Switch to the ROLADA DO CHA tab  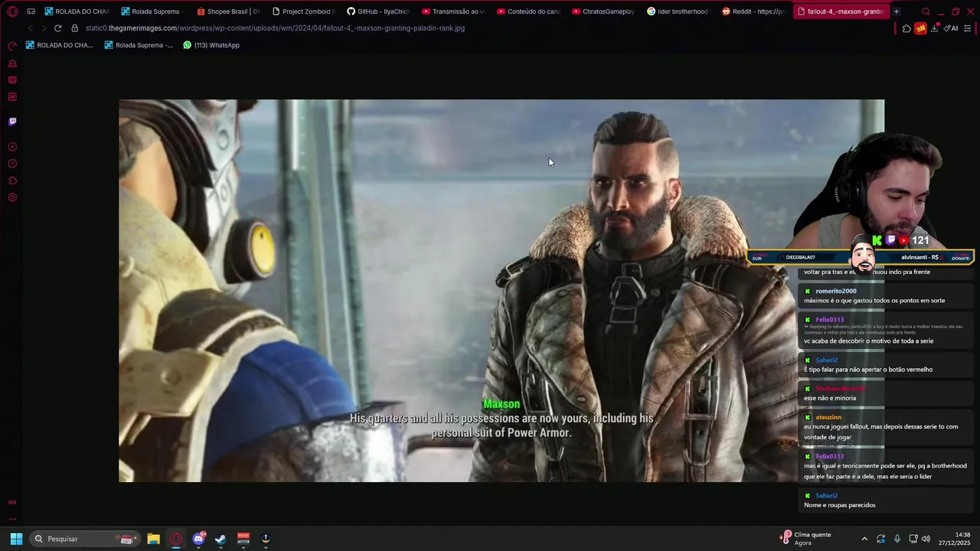pyautogui.click(x=77, y=11)
